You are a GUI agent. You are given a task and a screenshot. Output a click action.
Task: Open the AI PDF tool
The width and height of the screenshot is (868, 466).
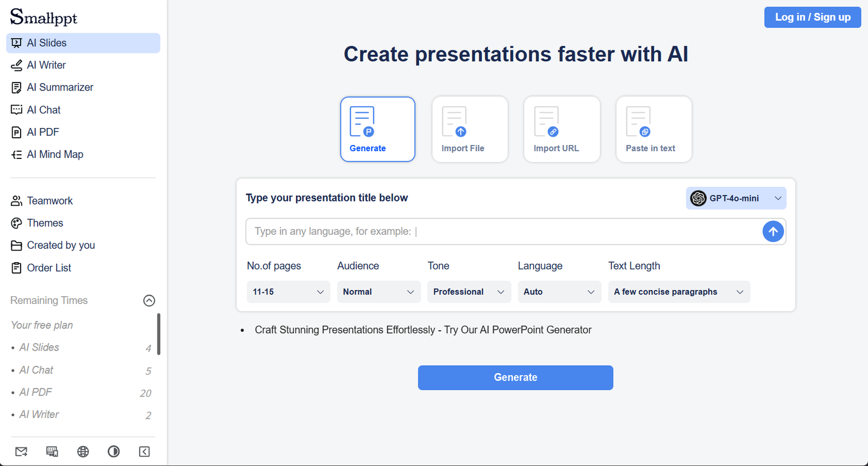[x=42, y=132]
